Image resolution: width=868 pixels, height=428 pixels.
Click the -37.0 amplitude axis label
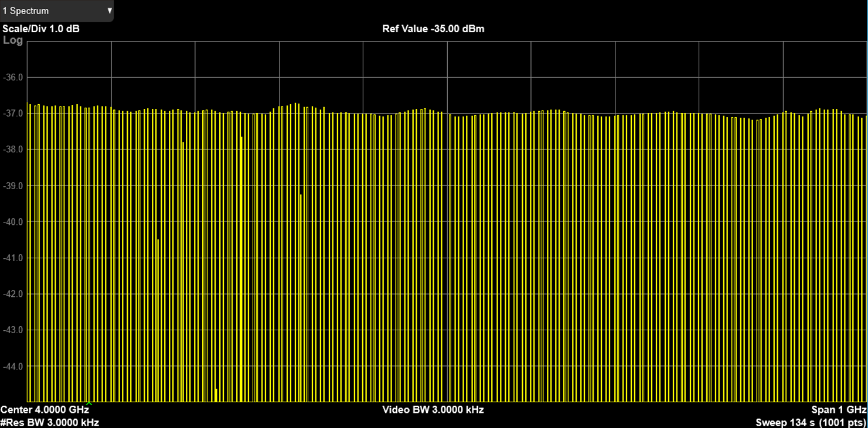pyautogui.click(x=13, y=113)
